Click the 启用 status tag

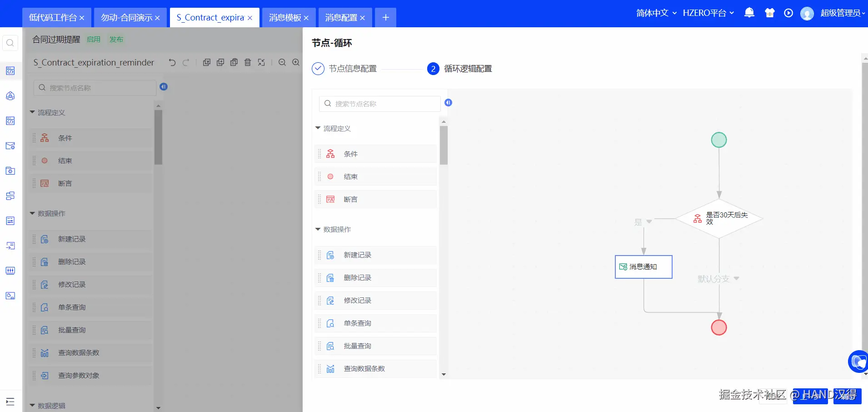coord(94,40)
